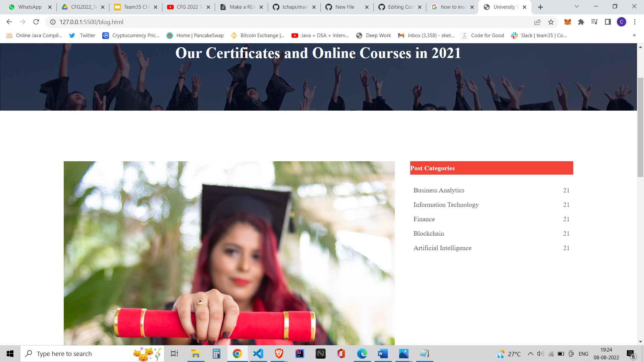
Task: Open the Home PancakeSwap bookmark
Action: (x=195, y=35)
